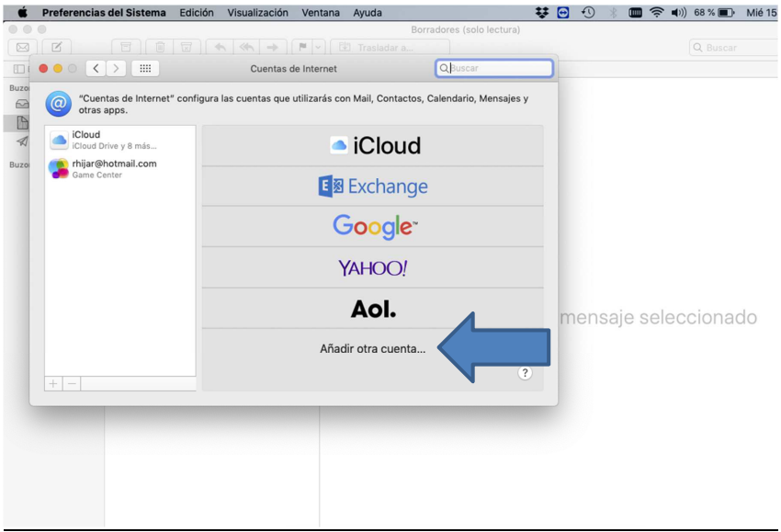Choose Exchange as account type
The height and width of the screenshot is (532, 781).
click(373, 187)
